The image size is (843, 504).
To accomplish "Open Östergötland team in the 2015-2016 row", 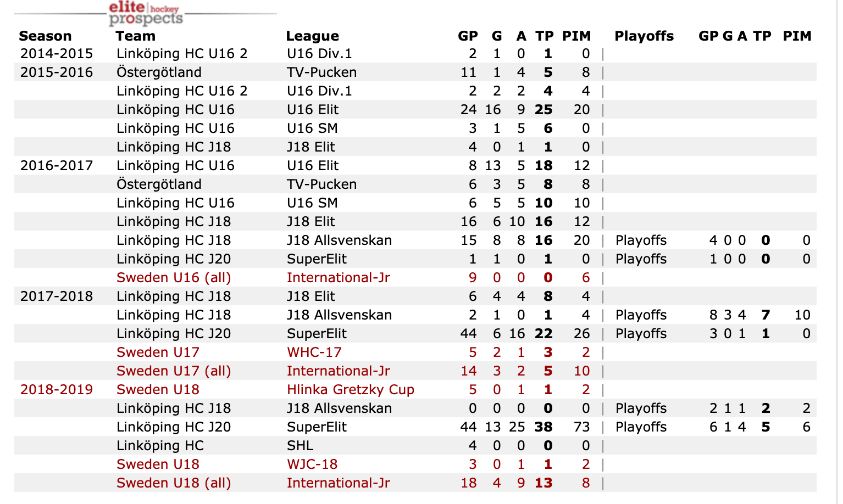I will coord(159,72).
